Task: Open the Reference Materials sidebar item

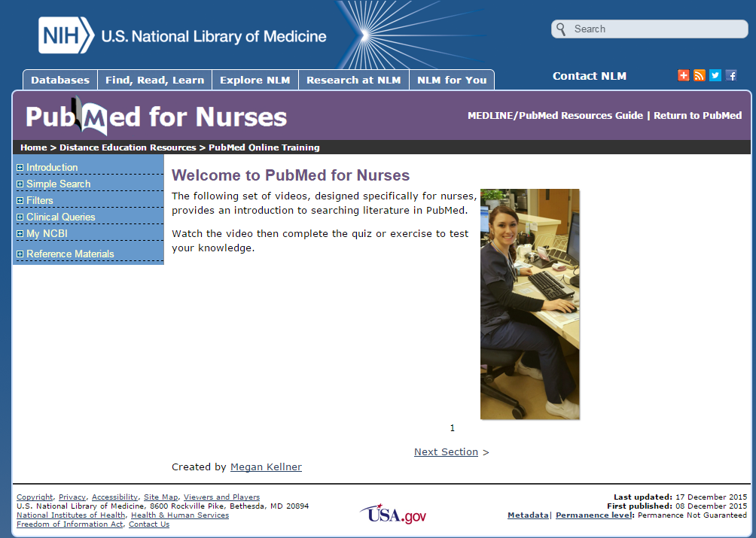Action: pyautogui.click(x=70, y=254)
